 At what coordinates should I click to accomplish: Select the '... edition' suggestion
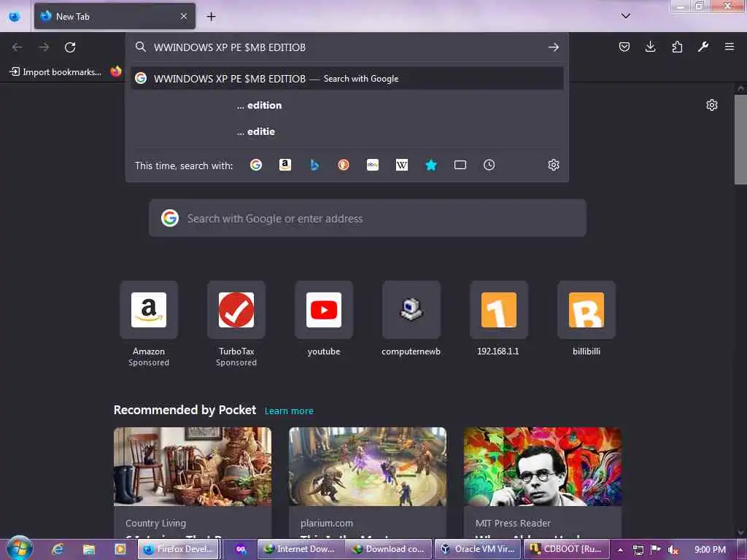(347, 105)
